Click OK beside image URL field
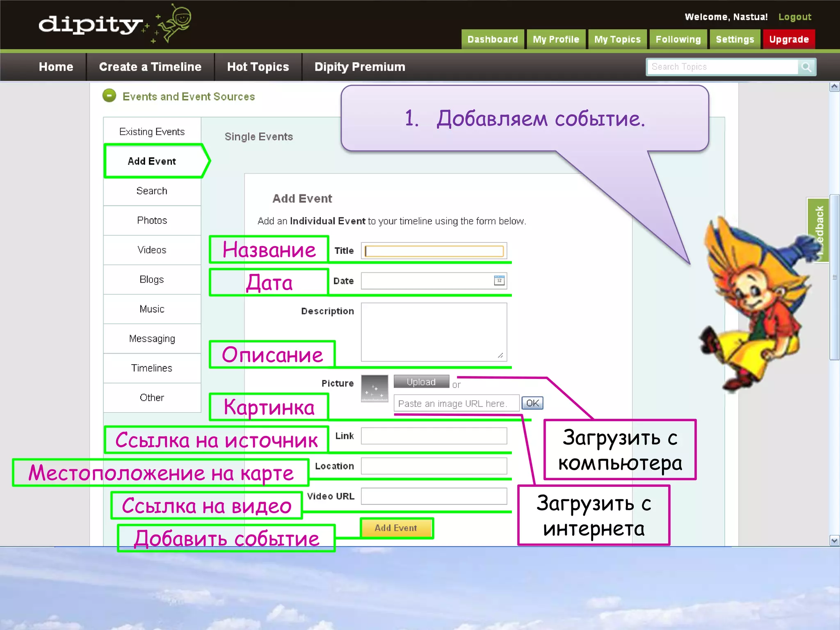 (532, 403)
